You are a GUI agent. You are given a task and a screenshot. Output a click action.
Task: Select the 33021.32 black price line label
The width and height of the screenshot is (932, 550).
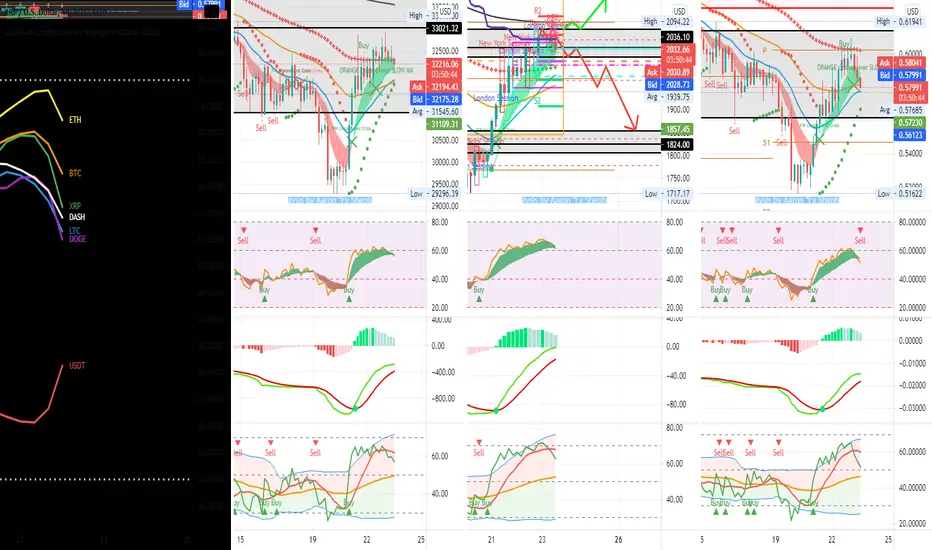coord(445,29)
